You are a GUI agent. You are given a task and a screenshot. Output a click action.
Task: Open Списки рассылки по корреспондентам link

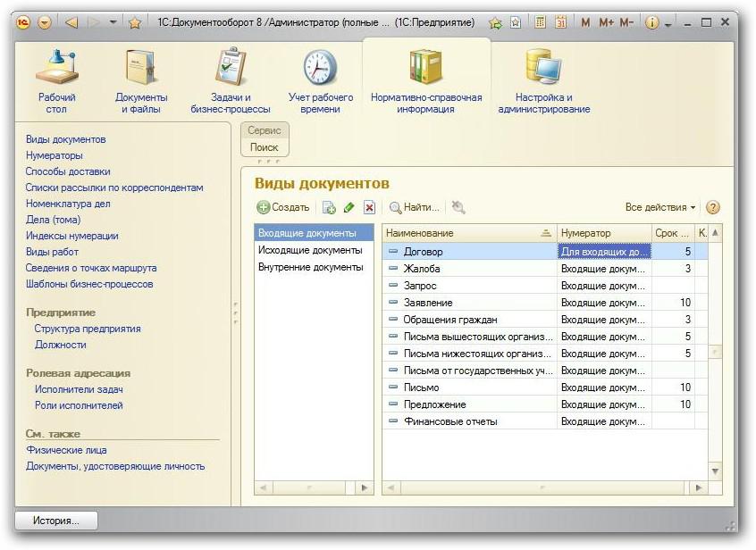click(114, 187)
